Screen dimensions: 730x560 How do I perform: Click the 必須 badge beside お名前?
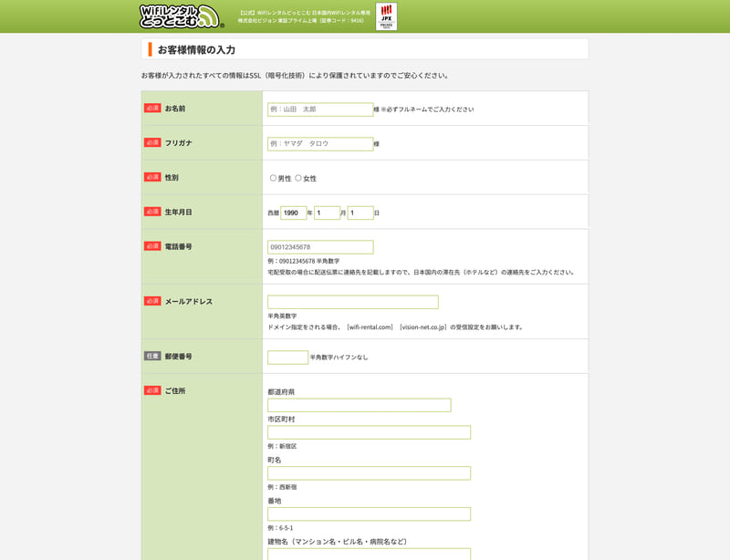152,108
